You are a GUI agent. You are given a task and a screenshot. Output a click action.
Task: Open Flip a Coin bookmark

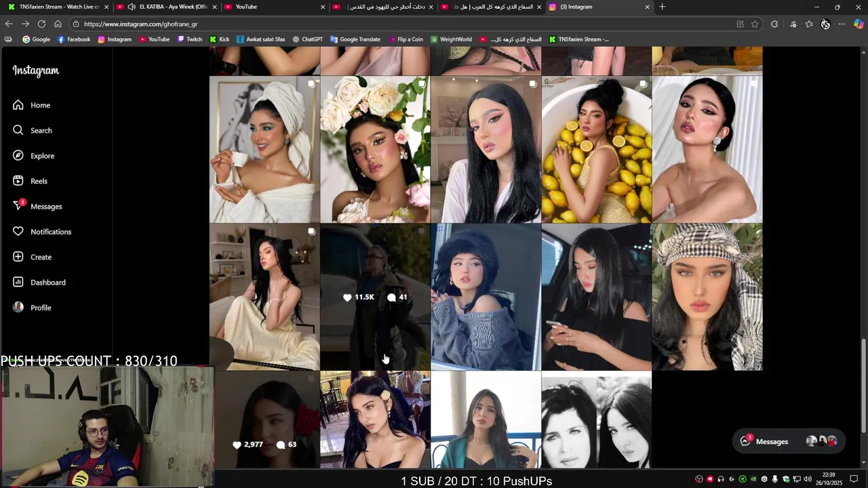click(405, 39)
